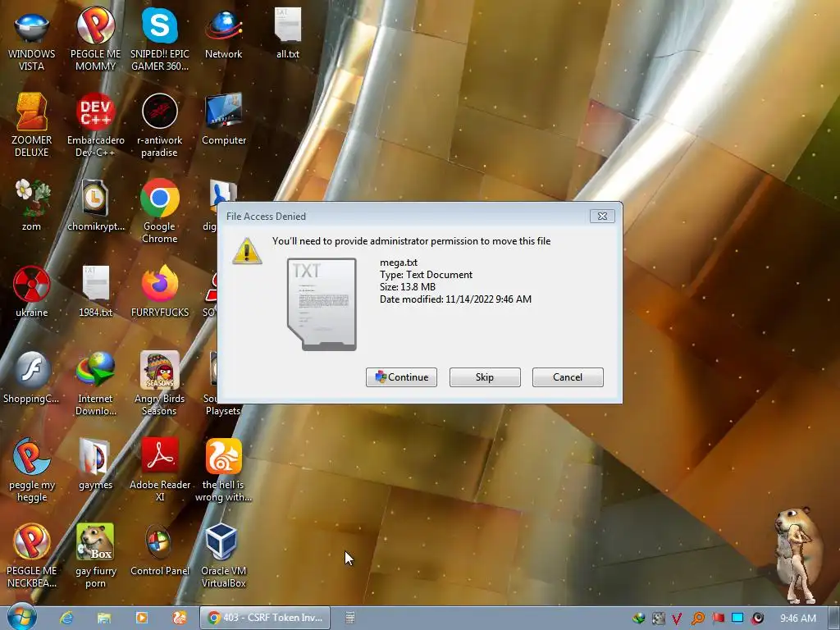The height and width of the screenshot is (630, 840).
Task: Click the taskbar clock showing 9:46 AM
Action: [x=797, y=619]
